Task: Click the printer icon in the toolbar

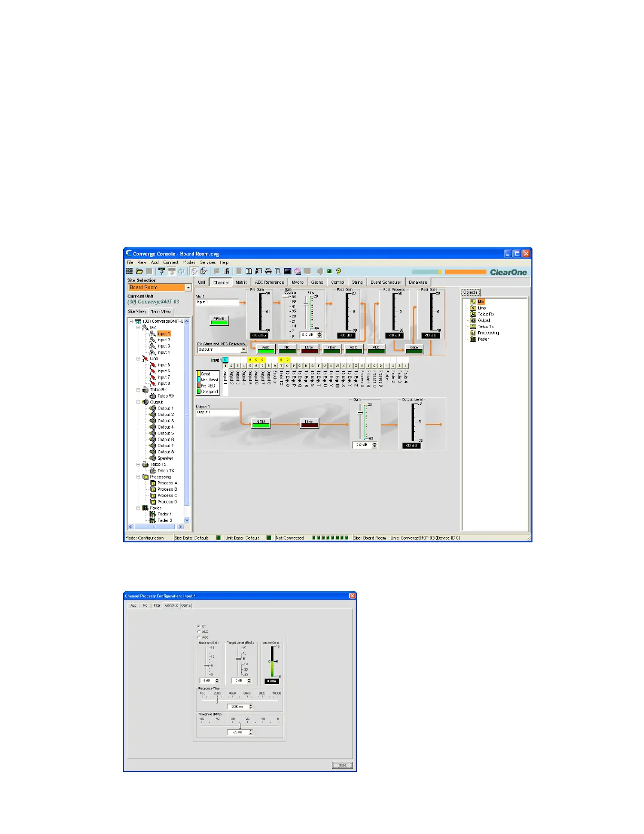Action: point(268,271)
